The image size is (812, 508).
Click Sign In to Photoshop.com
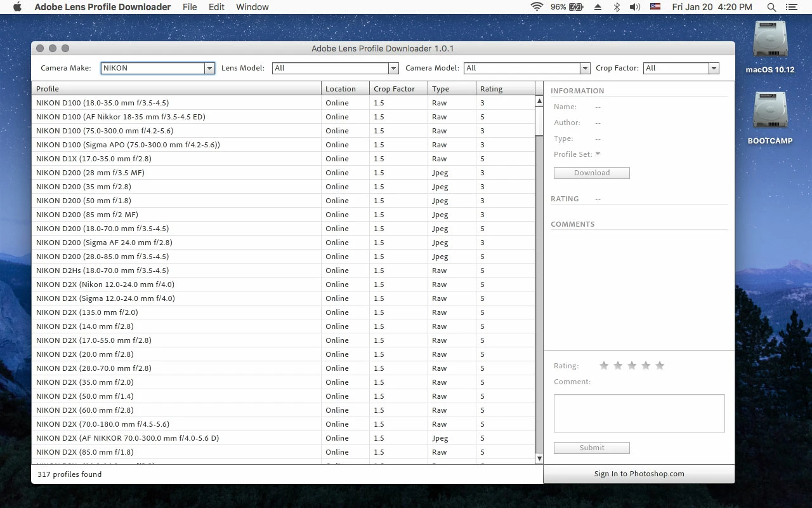pos(639,474)
